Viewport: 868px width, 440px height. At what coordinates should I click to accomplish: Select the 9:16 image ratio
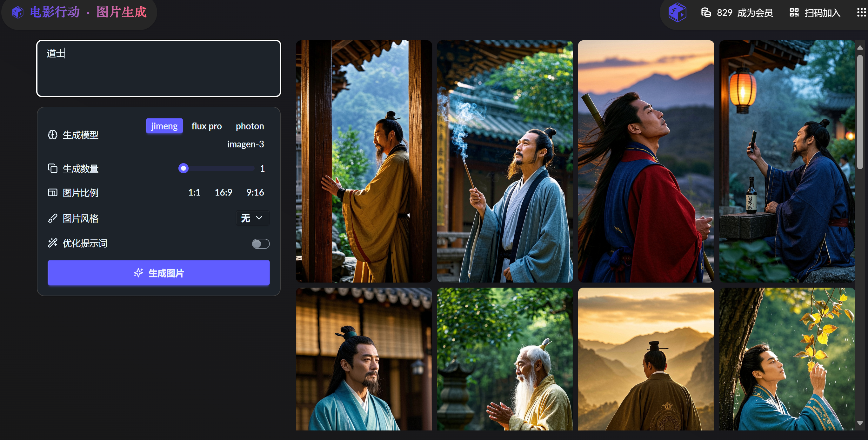(255, 192)
